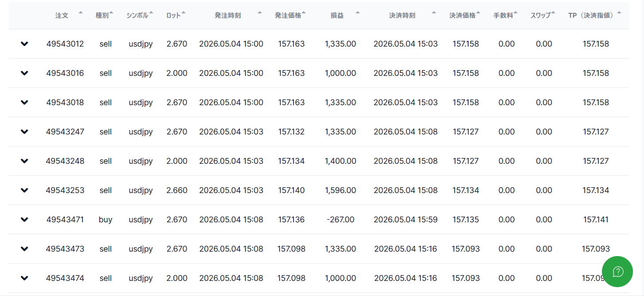Select the order price 157.132
The width and height of the screenshot is (644, 296).
tap(292, 132)
